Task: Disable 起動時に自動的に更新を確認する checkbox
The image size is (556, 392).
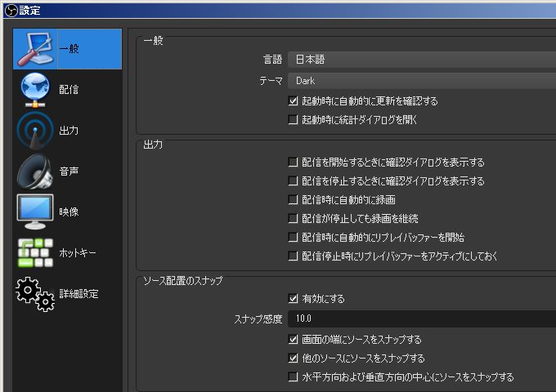Action: point(294,102)
